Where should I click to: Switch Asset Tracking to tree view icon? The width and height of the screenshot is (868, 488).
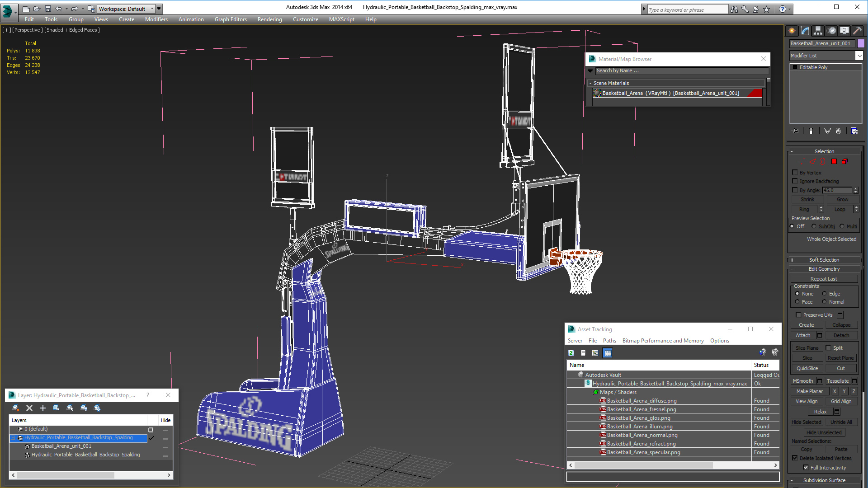tap(595, 353)
